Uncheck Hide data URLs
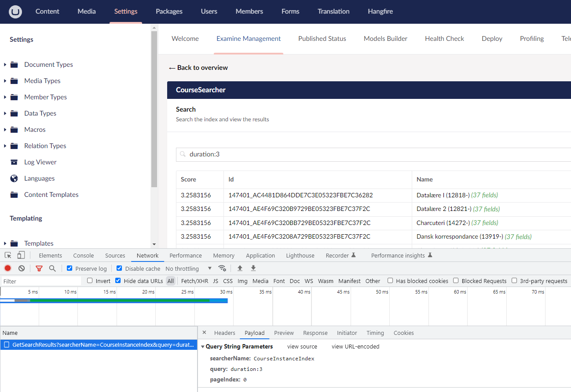Screen dimensions: 571x392 pyautogui.click(x=118, y=280)
